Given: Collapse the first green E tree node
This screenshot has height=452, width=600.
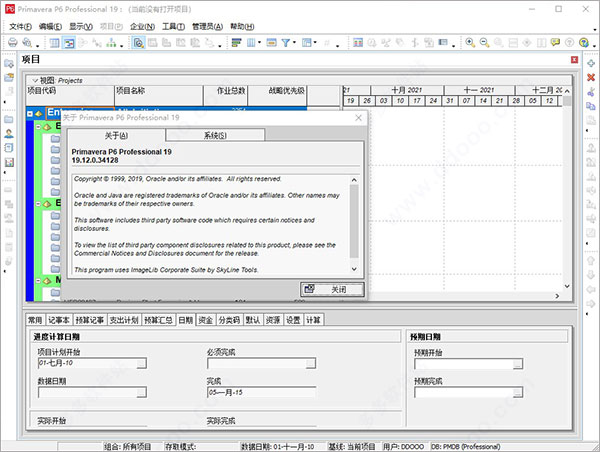Looking at the screenshot, I should (38, 126).
